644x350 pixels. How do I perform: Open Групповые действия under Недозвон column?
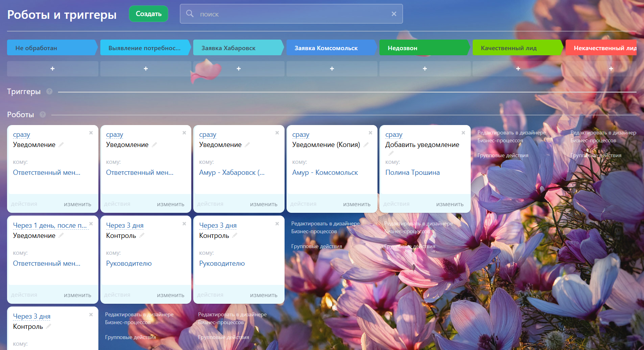(410, 246)
